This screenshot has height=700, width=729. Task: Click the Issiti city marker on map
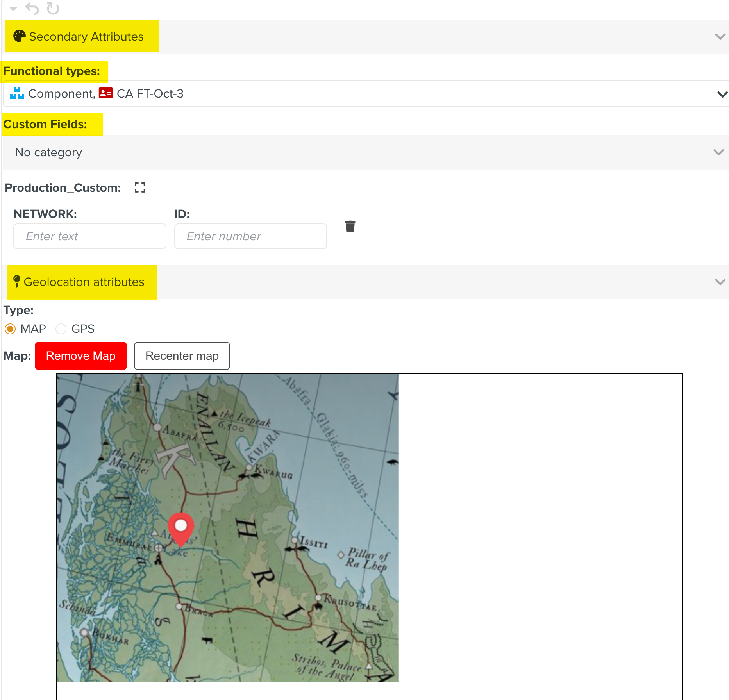(295, 540)
